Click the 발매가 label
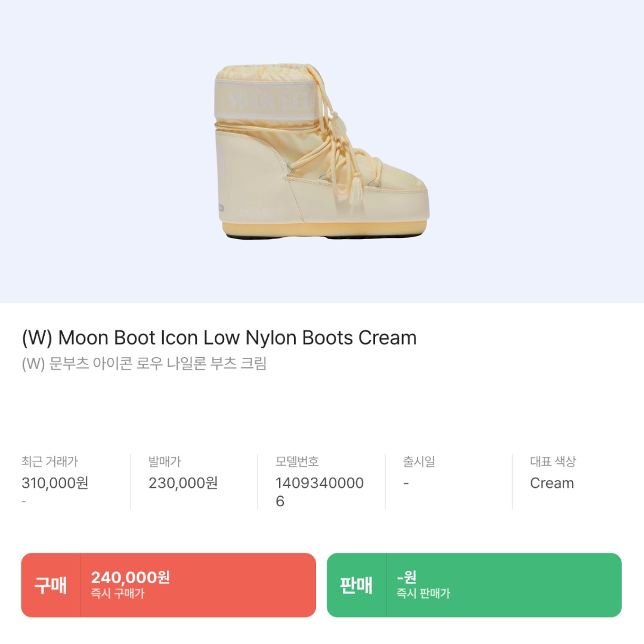The height and width of the screenshot is (644, 644). tap(165, 462)
